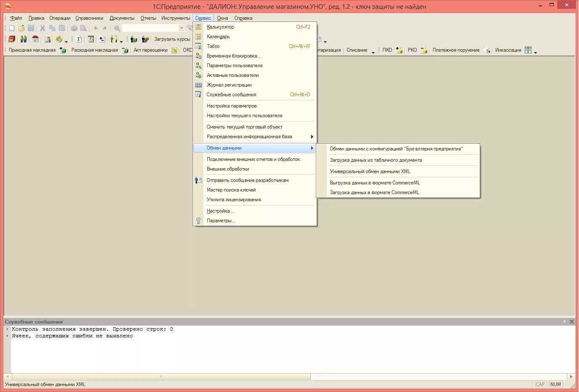Open the Операции menu
This screenshot has width=579, height=392.
[x=60, y=18]
